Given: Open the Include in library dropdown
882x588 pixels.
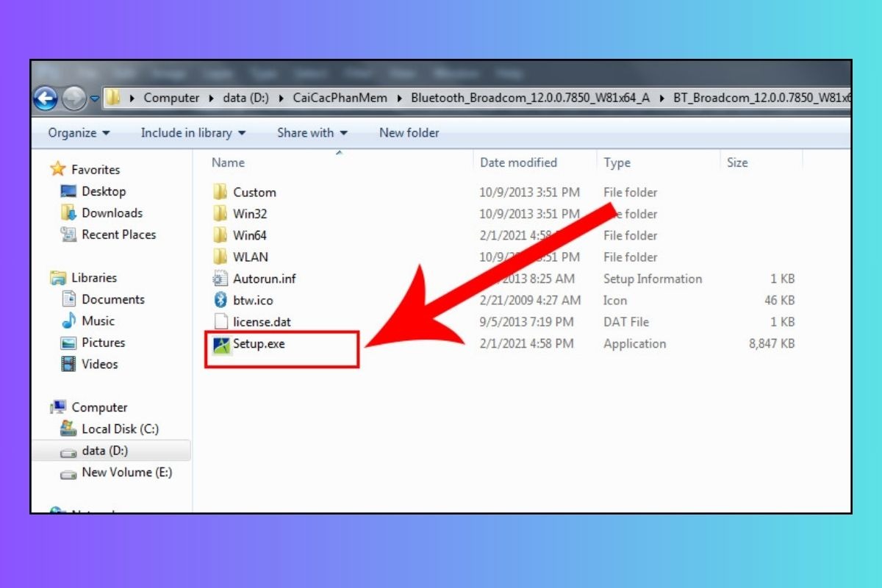Looking at the screenshot, I should click(193, 133).
